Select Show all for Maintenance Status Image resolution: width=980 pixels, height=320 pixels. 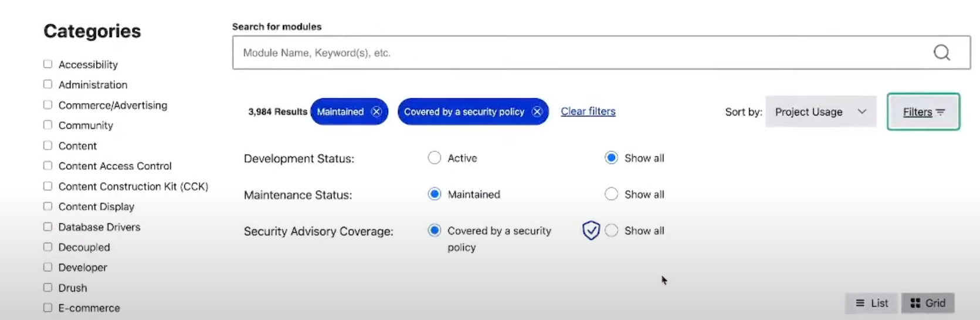click(x=611, y=194)
